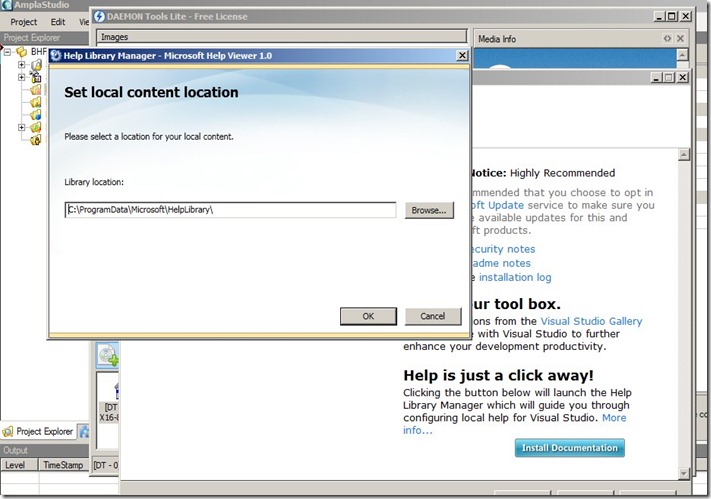Expand the second child node under BHF
Image resolution: width=711 pixels, height=499 pixels.
pyautogui.click(x=21, y=77)
